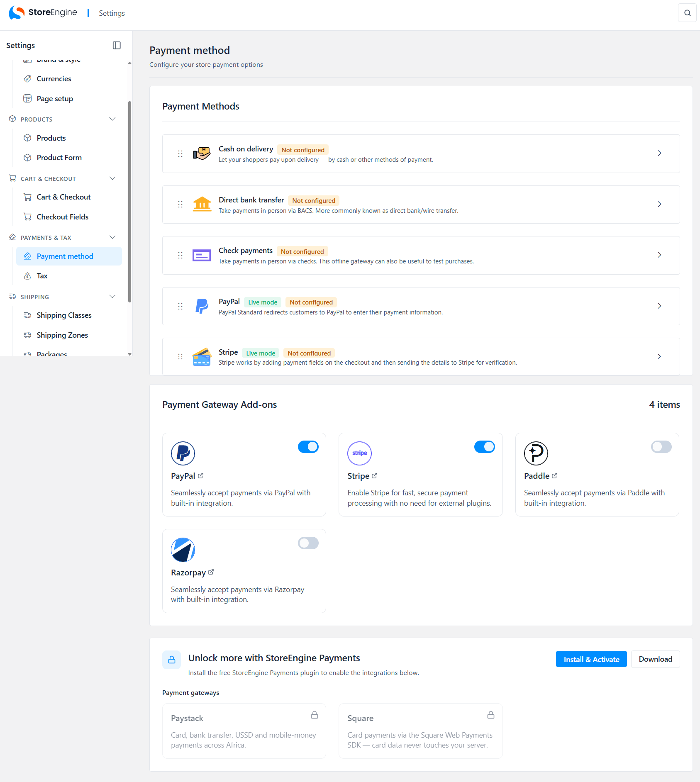Collapse the CART & CHECKOUT section

(x=112, y=178)
